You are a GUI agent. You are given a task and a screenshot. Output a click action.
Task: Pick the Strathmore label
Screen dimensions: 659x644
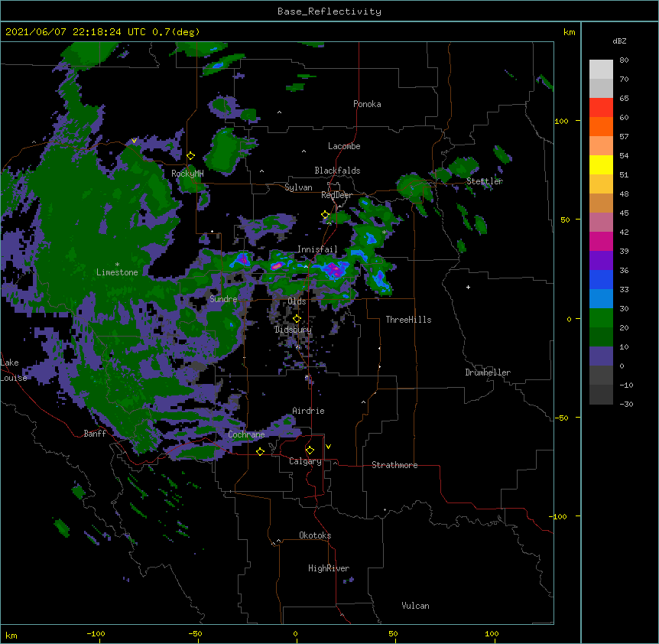click(x=394, y=465)
